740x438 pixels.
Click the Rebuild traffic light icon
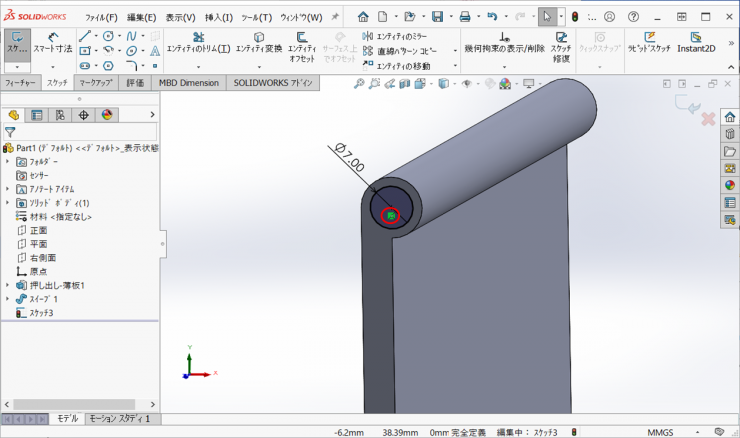pos(575,17)
